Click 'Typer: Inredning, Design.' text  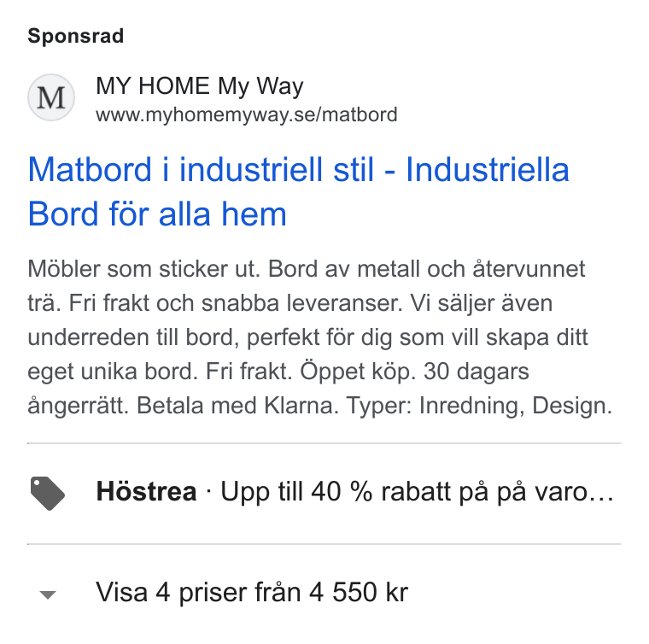tap(479, 406)
